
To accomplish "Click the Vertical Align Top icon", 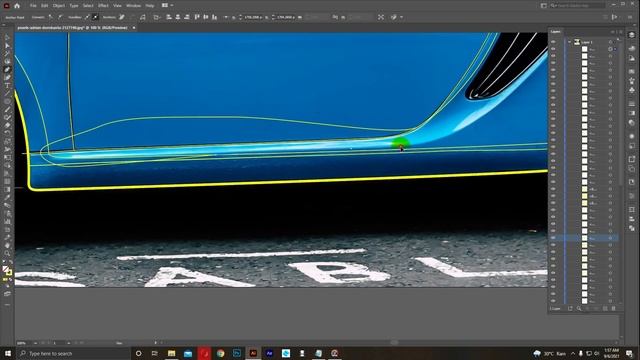I will pos(197,17).
